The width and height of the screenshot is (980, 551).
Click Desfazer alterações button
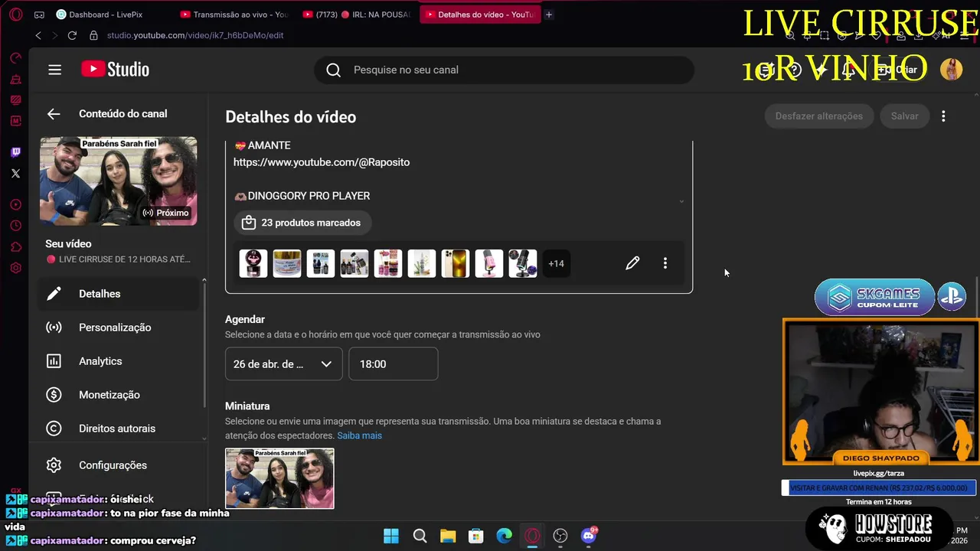818,116
